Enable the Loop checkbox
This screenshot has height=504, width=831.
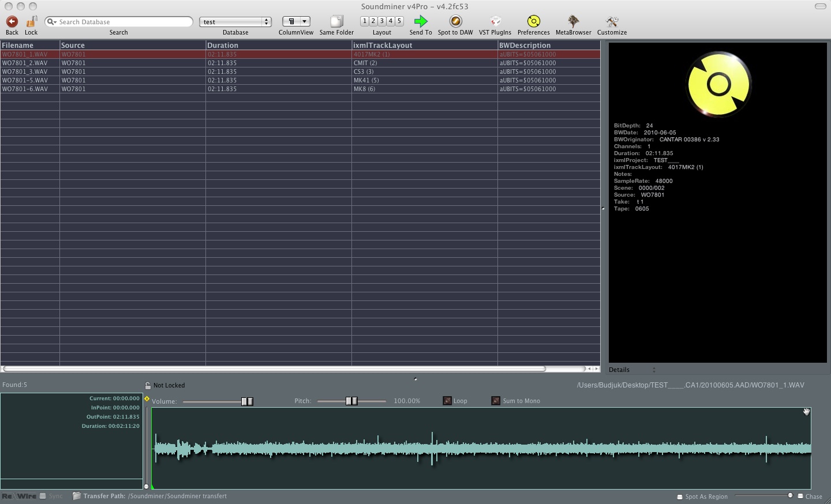[x=447, y=401]
